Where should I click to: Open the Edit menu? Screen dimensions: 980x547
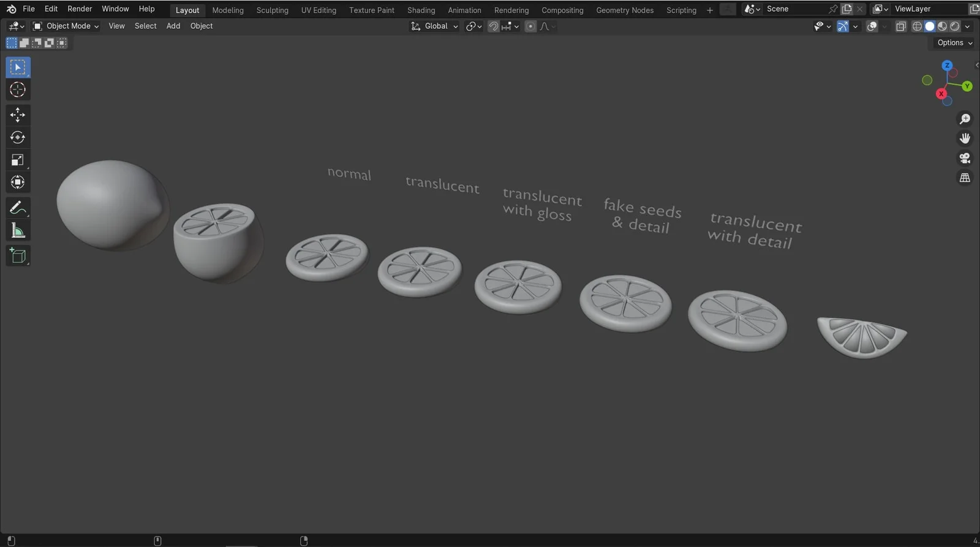pyautogui.click(x=51, y=9)
